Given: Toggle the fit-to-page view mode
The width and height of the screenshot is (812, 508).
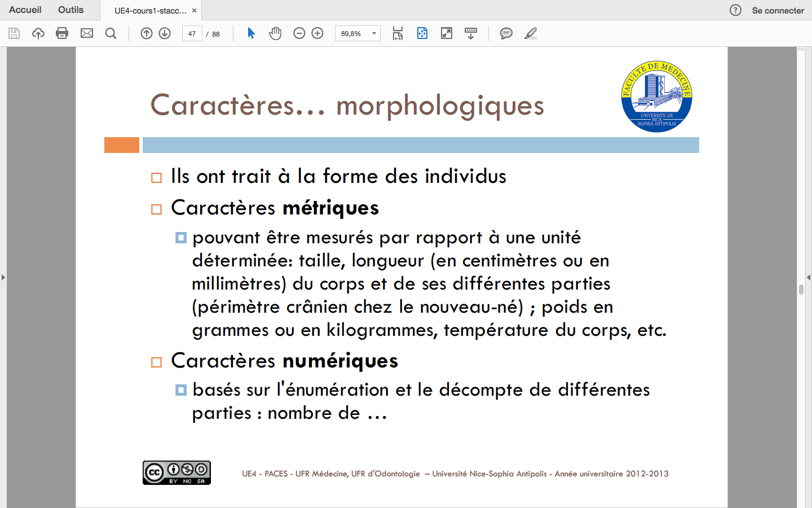Looking at the screenshot, I should click(x=422, y=33).
